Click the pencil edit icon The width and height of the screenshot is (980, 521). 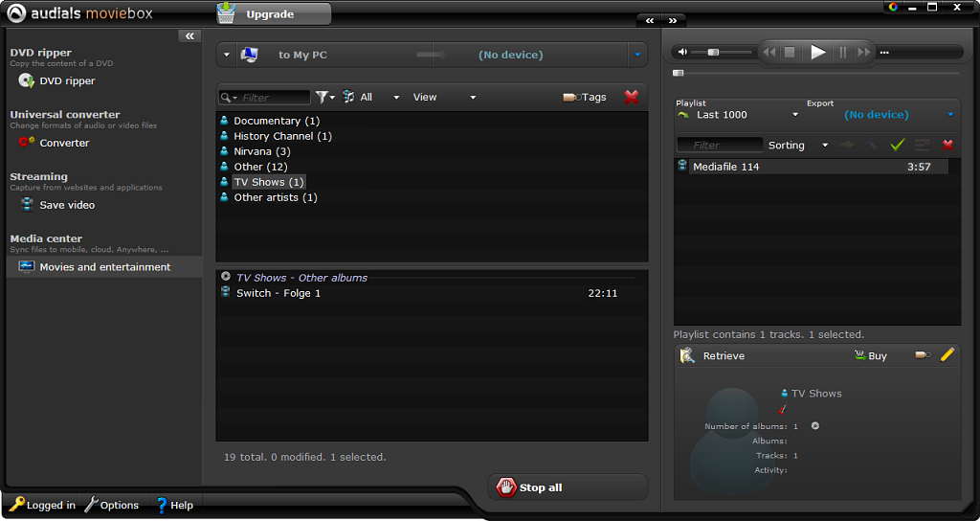[947, 355]
